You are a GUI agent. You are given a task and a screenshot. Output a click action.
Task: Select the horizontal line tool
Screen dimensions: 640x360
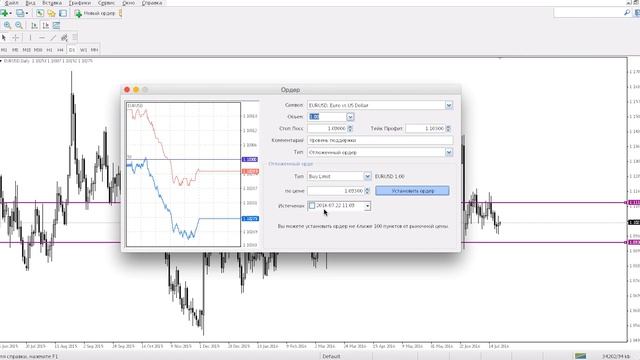42,38
